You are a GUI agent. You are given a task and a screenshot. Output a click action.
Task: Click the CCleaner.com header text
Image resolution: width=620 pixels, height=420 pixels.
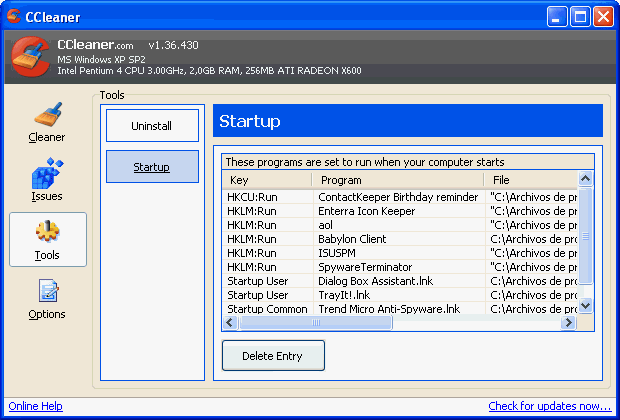tap(95, 45)
